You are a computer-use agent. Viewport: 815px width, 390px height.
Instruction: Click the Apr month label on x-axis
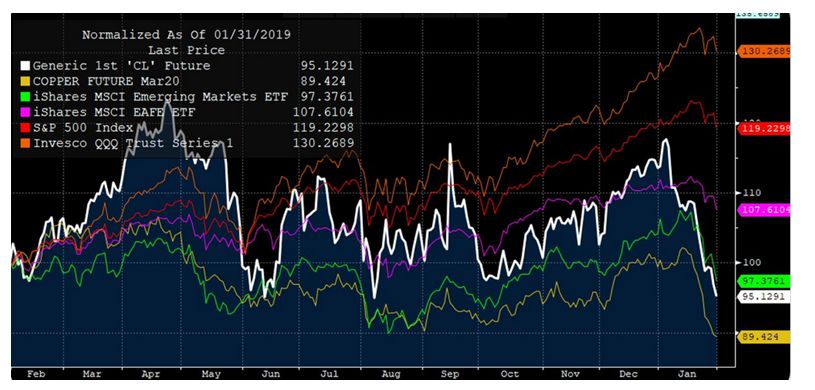point(151,373)
